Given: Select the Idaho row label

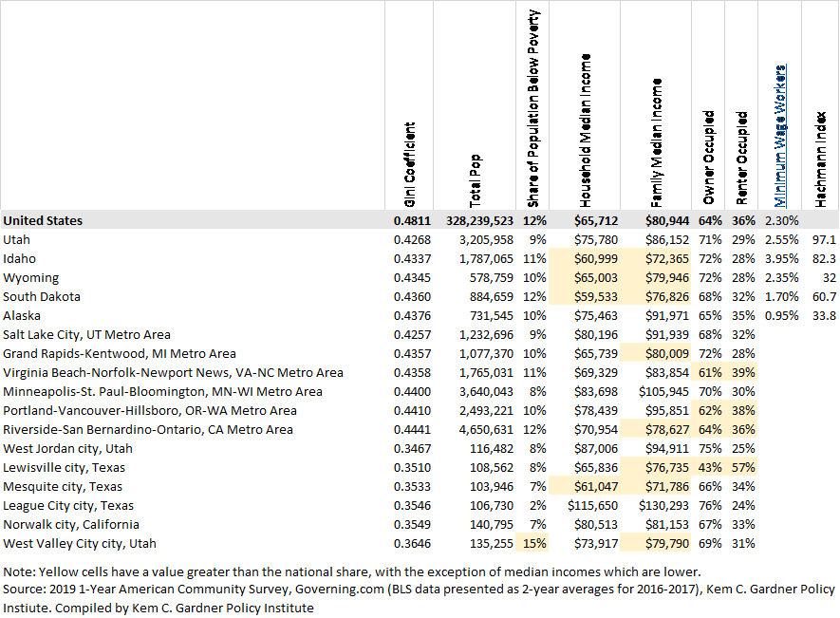Looking at the screenshot, I should click(19, 259).
